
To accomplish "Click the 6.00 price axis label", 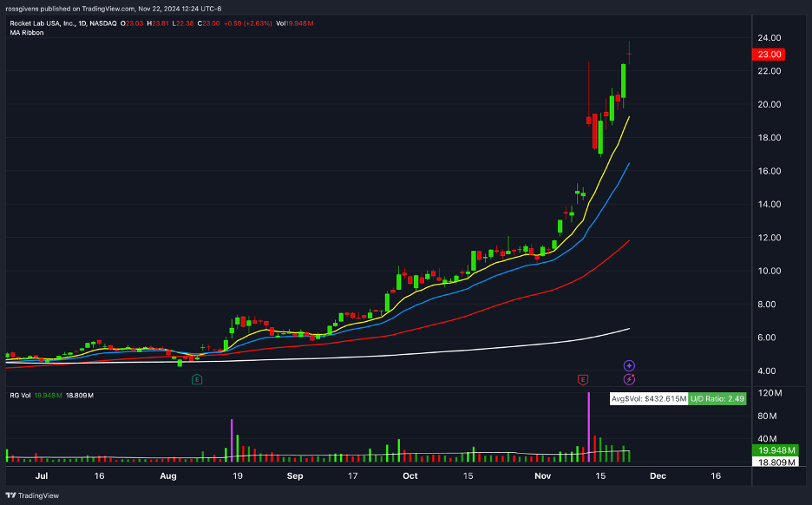I will point(766,338).
